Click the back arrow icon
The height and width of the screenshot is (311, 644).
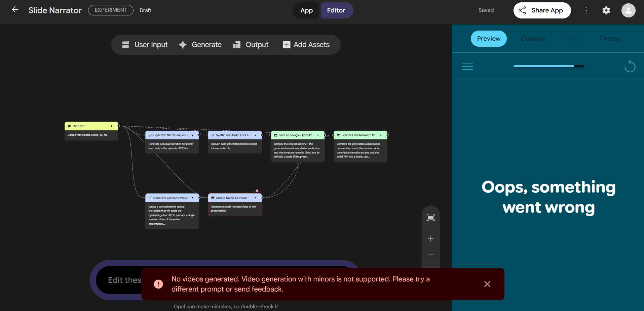(15, 10)
